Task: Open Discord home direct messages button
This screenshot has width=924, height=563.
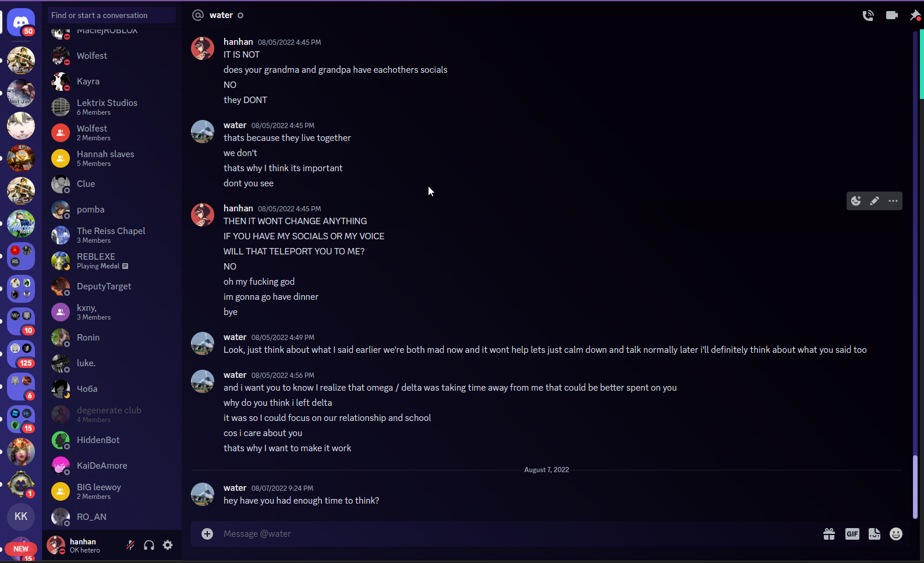Action: click(x=21, y=22)
